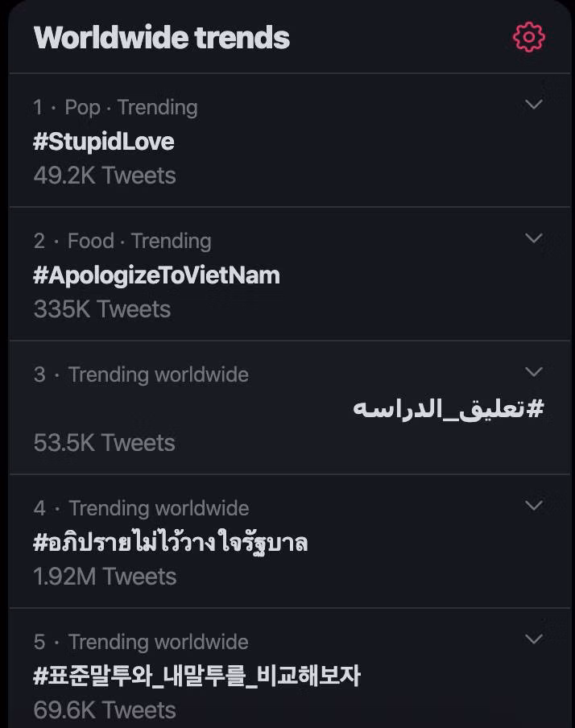Open the Thai #อภิปรายไม่ไว้วางใจรัฐบาล trend
The width and height of the screenshot is (575, 728).
(170, 542)
